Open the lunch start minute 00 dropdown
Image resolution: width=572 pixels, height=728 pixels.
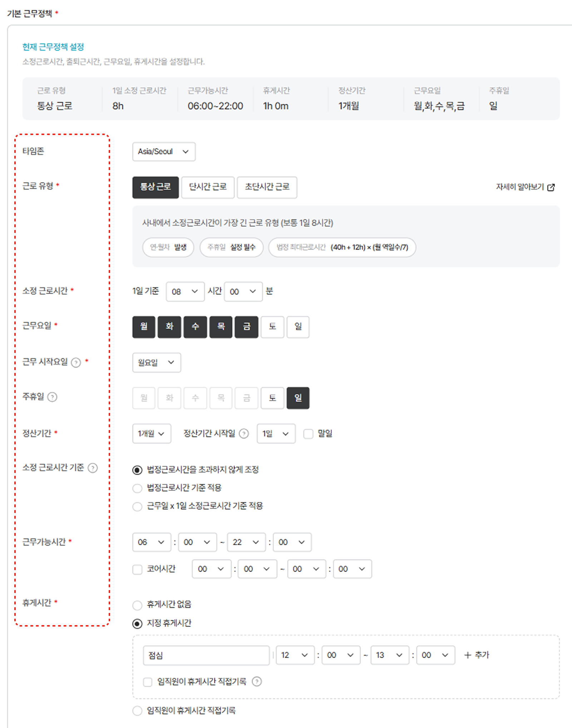click(341, 655)
